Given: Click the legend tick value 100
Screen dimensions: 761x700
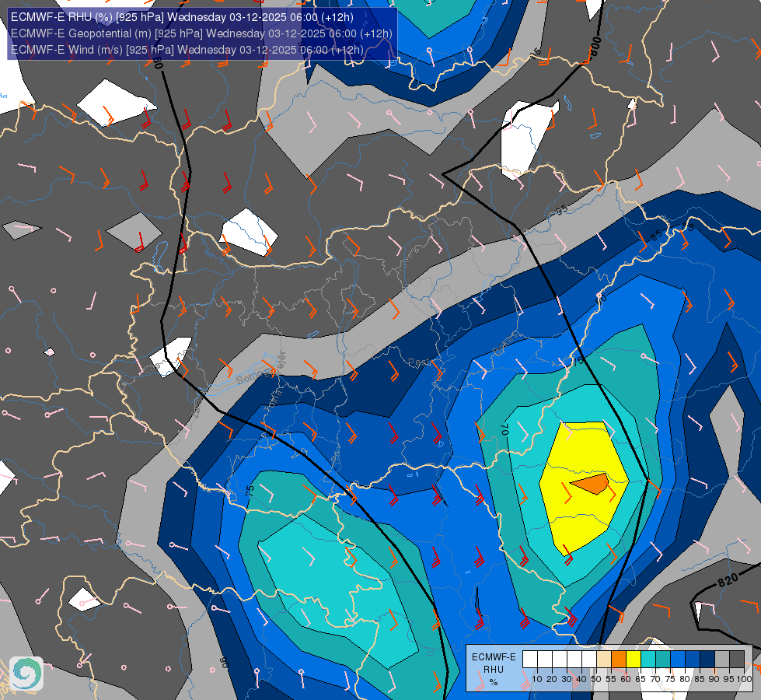Looking at the screenshot, I should coord(745,679).
